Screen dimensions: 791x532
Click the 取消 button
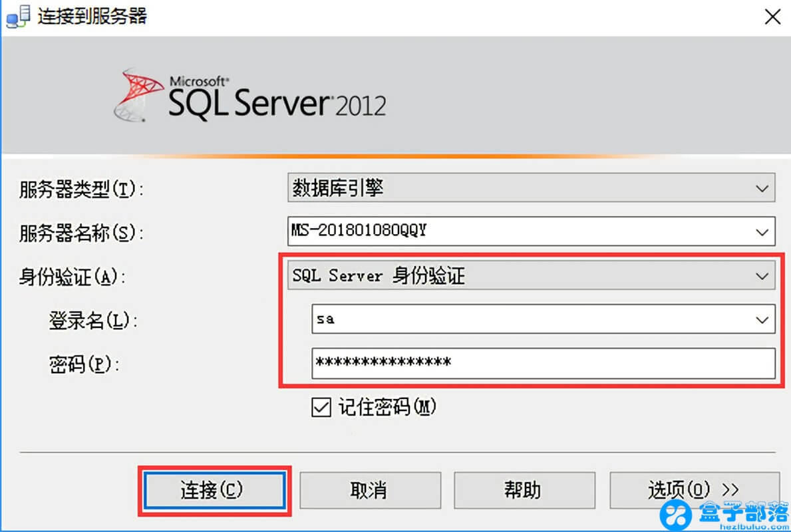(370, 490)
